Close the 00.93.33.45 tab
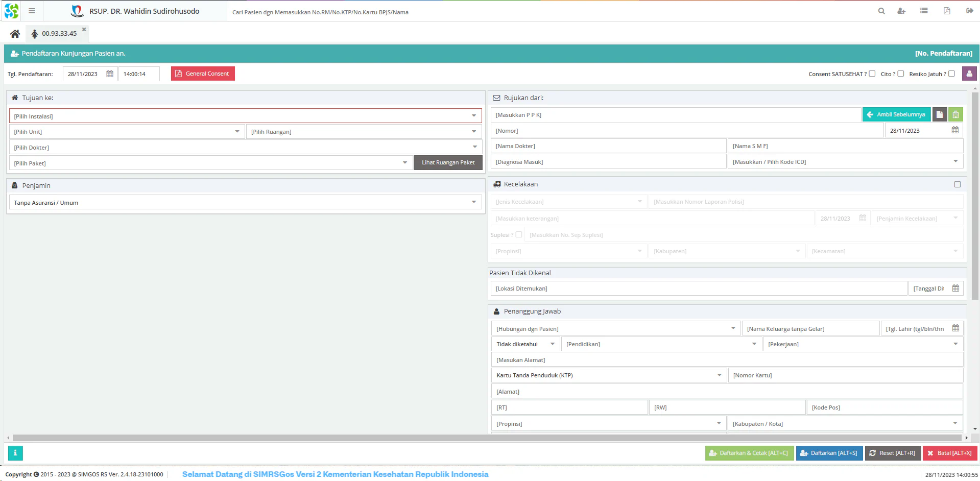Viewport: 980px width, 481px height. pyautogui.click(x=84, y=29)
